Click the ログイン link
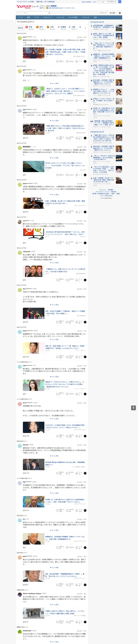This screenshot has height=644, width=138. (42, 8)
